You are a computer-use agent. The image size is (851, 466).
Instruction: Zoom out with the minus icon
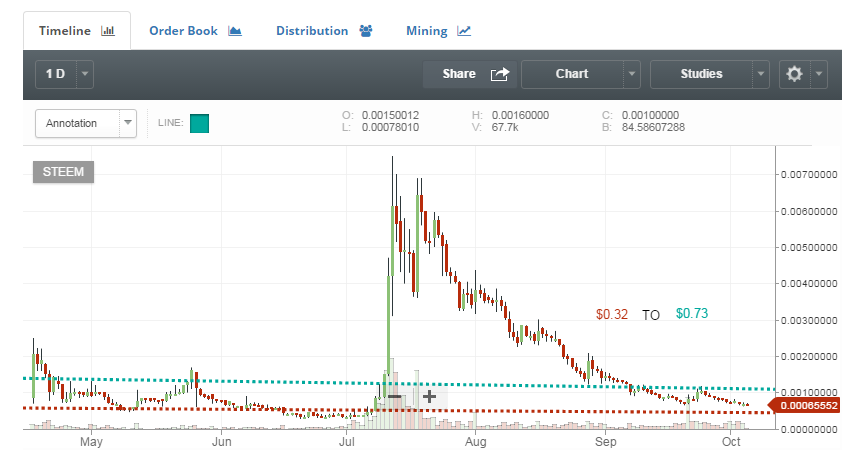pyautogui.click(x=395, y=396)
